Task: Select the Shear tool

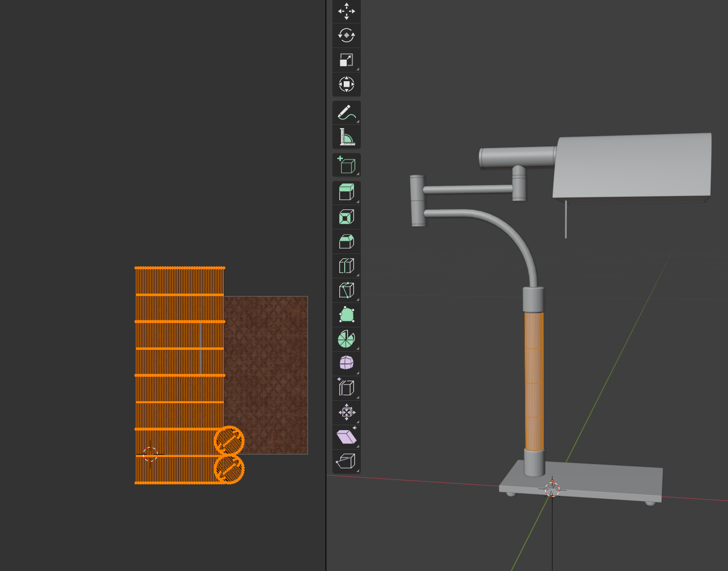Action: click(347, 437)
